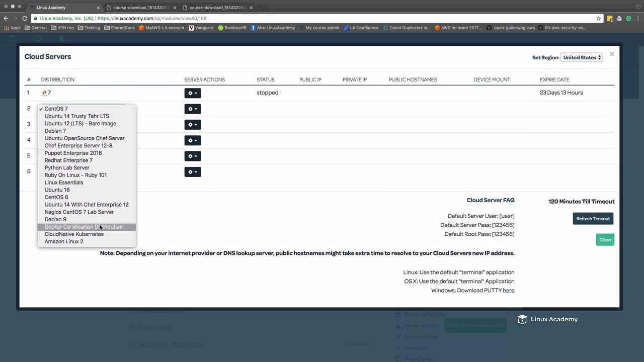The height and width of the screenshot is (362, 644).
Task: Pick Linux Essentials distribution
Action: [x=87, y=183]
